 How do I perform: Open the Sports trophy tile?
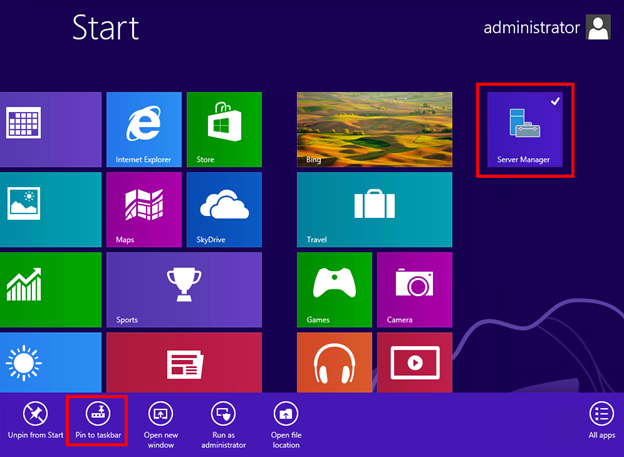(184, 290)
